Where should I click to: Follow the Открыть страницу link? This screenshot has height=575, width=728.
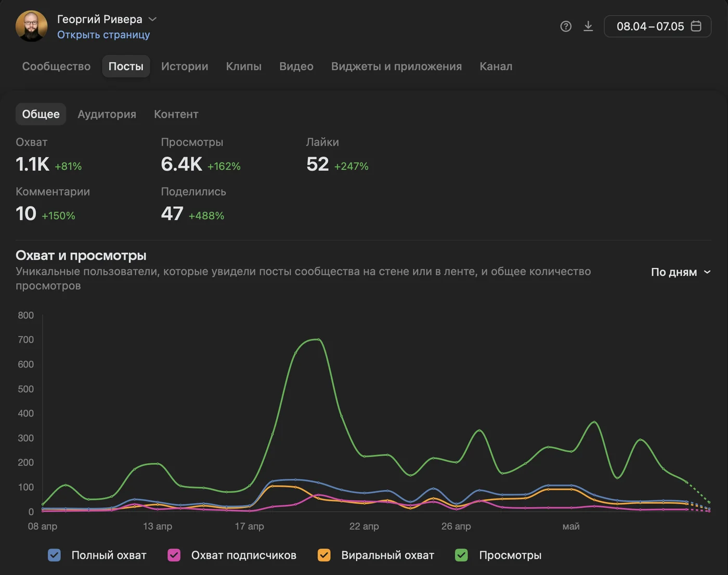pyautogui.click(x=103, y=35)
